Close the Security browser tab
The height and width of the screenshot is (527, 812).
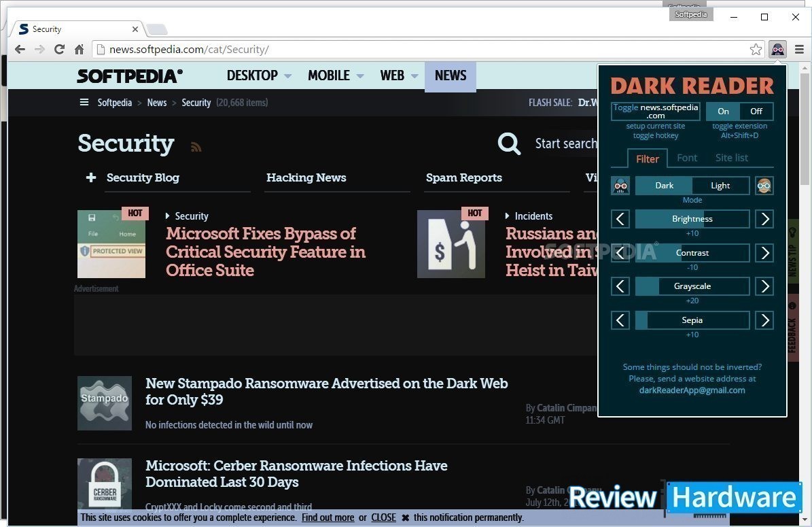tap(135, 29)
